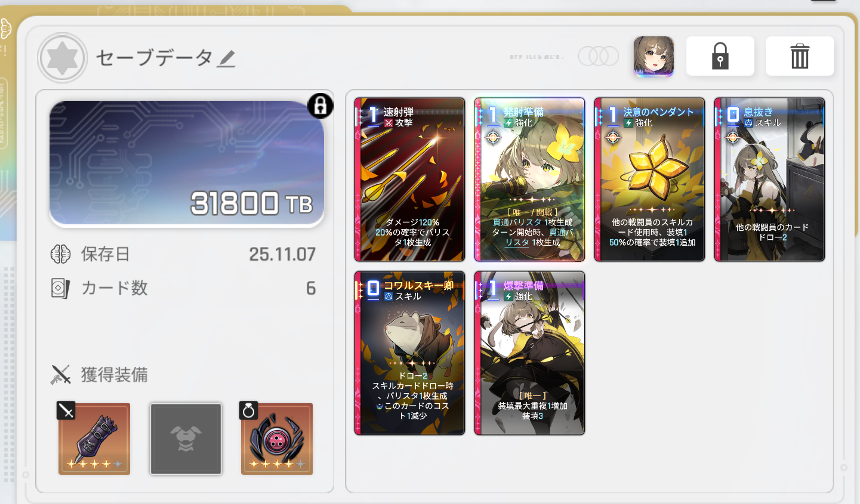Click the 31800 TB data banner
The height and width of the screenshot is (504, 860).
(x=187, y=163)
